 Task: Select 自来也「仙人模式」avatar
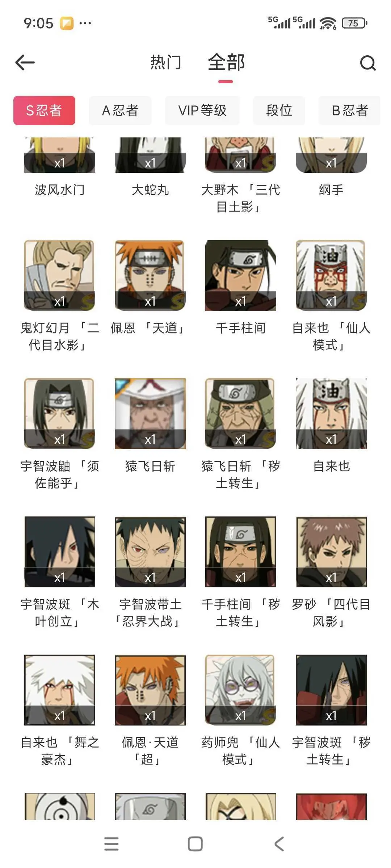pos(331,276)
